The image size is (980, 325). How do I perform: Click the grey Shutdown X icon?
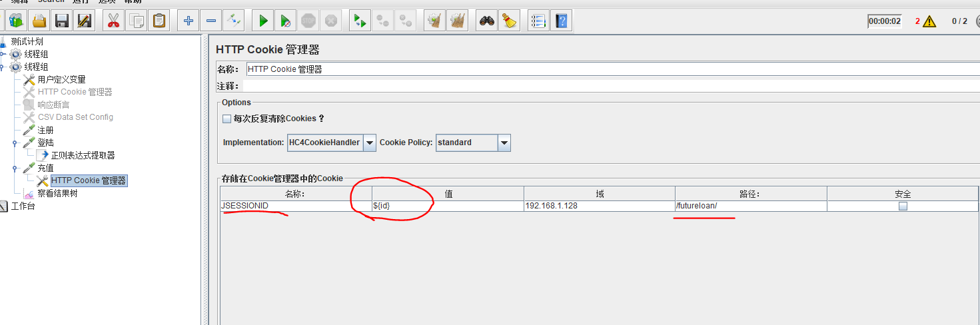[x=331, y=21]
